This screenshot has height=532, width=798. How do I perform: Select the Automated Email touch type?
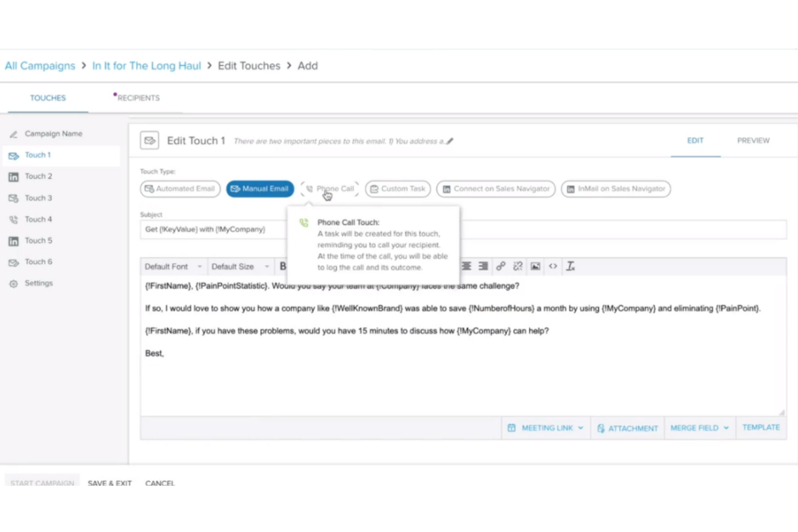coord(180,189)
